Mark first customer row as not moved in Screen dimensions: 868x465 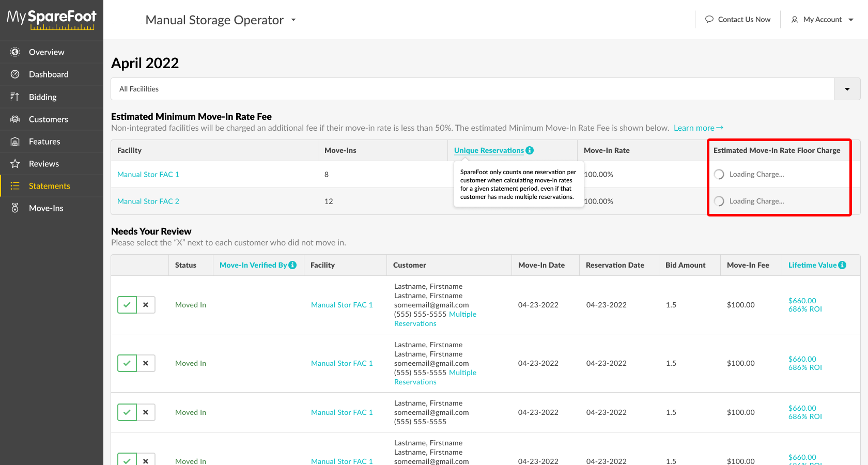pos(146,305)
